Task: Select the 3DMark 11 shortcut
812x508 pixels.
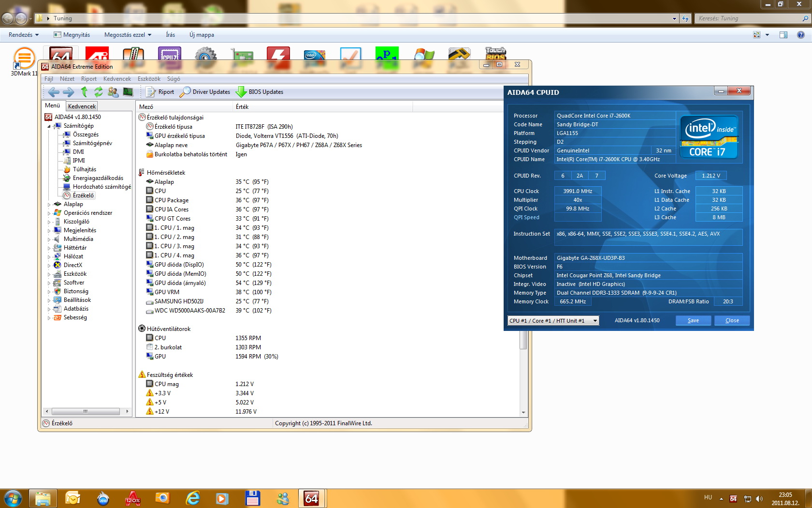Action: [24, 61]
